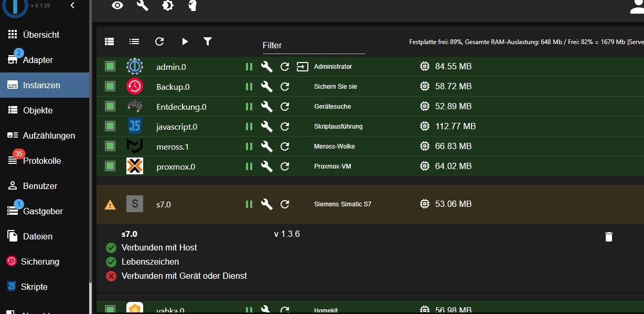
Task: Open javascript.0 configuration wrench
Action: [x=267, y=127]
